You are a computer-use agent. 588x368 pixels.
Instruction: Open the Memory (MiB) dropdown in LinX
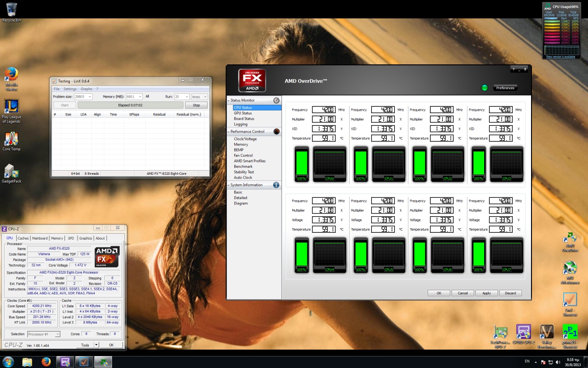(x=140, y=97)
